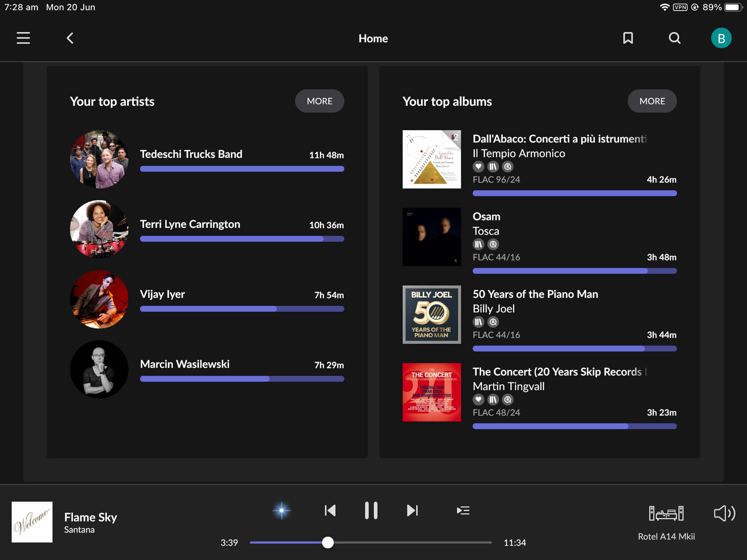Show MORE top artists
Viewport: 747px width, 560px height.
click(319, 101)
